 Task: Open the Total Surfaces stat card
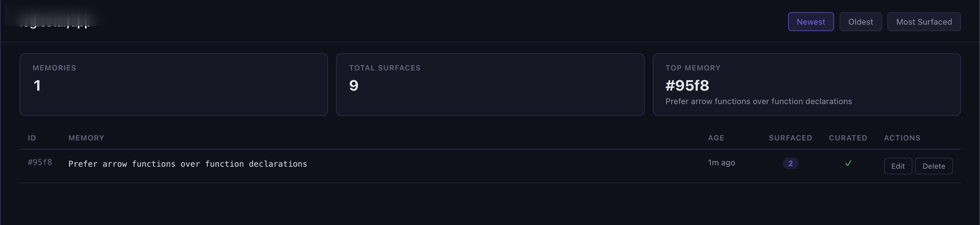490,85
